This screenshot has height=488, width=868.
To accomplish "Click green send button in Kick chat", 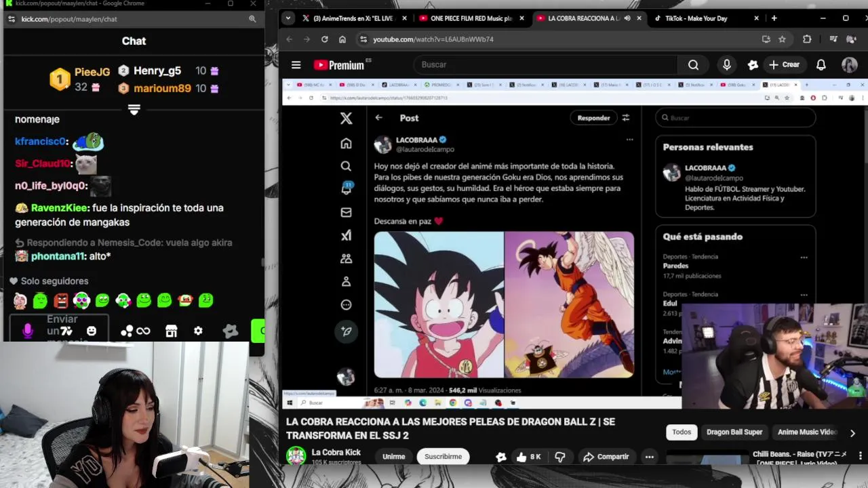I will (x=258, y=331).
